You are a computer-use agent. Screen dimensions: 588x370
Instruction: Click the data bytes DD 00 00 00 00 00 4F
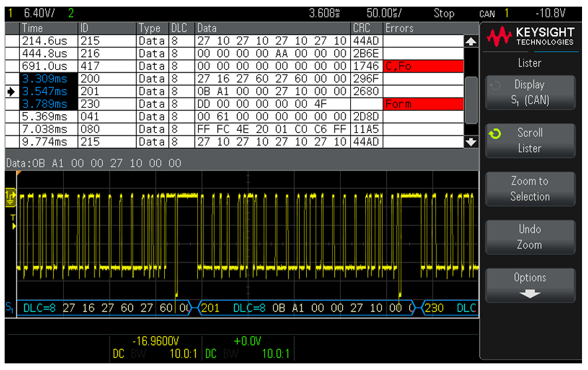click(x=272, y=104)
